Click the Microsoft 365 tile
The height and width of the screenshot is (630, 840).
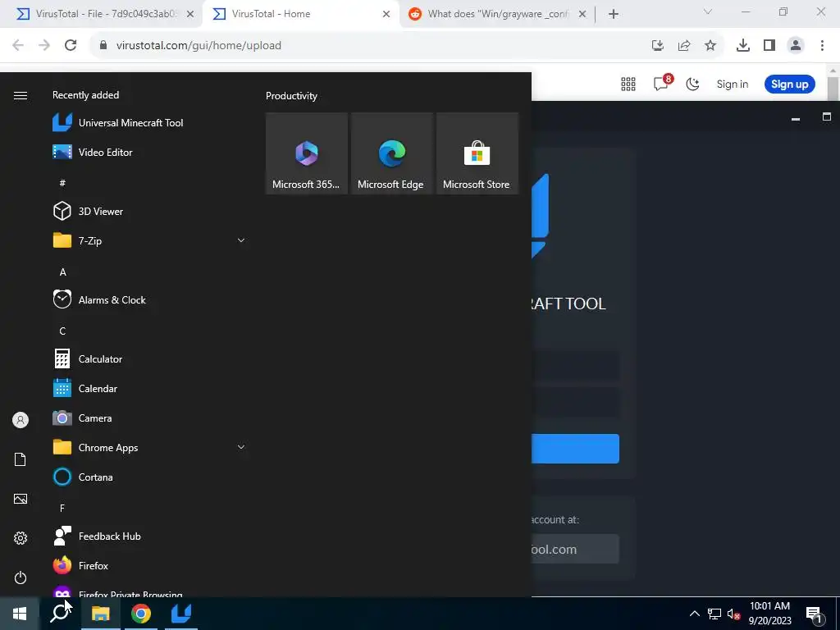click(x=307, y=153)
